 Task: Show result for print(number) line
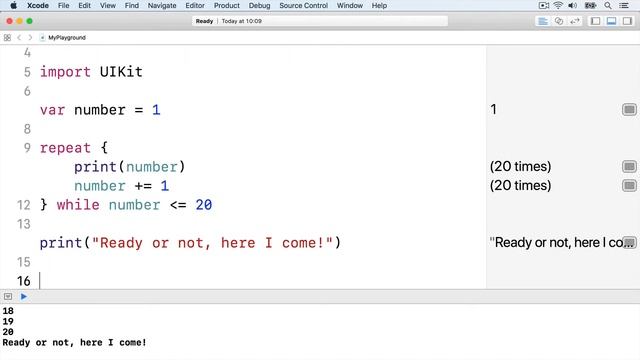point(629,167)
